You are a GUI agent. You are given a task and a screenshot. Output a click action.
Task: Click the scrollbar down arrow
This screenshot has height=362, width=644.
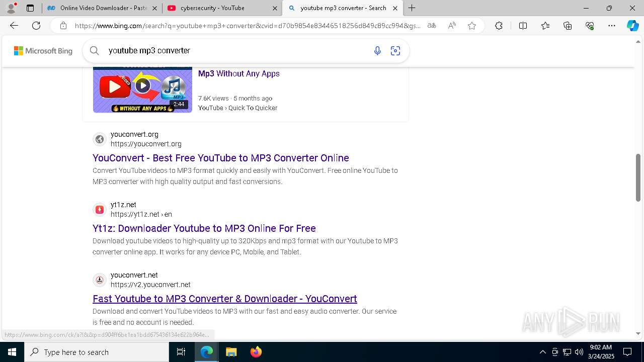[x=638, y=333]
